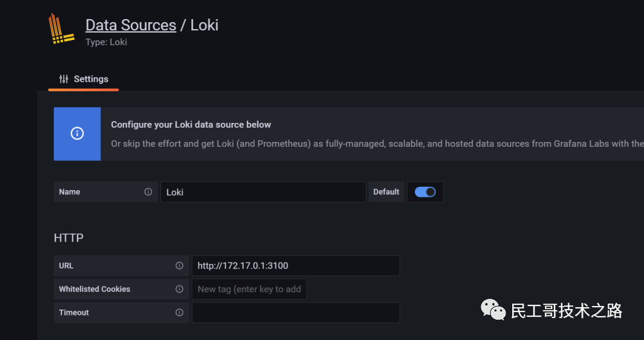Click the New tag cookies input

[249, 289]
